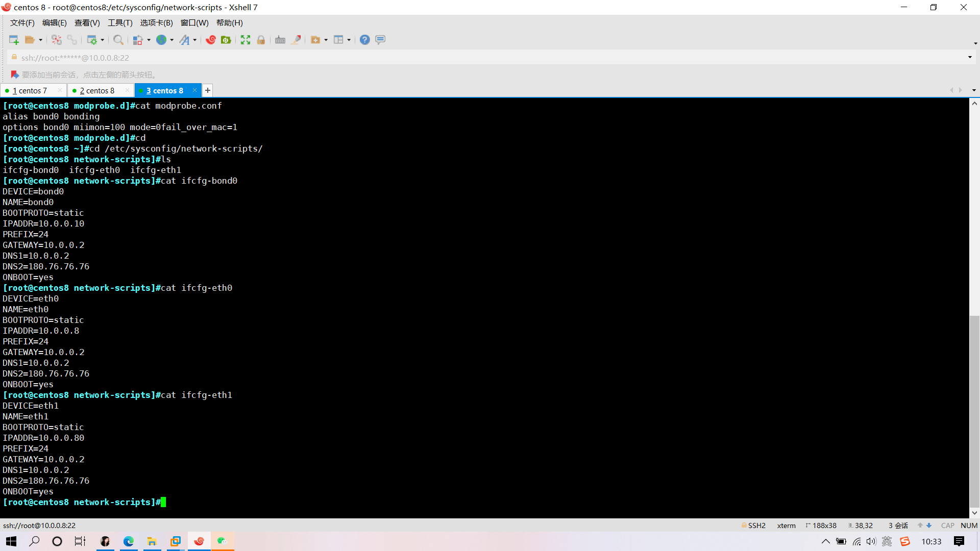The height and width of the screenshot is (551, 980).
Task: Expand the address bar history dropdown
Action: (970, 57)
